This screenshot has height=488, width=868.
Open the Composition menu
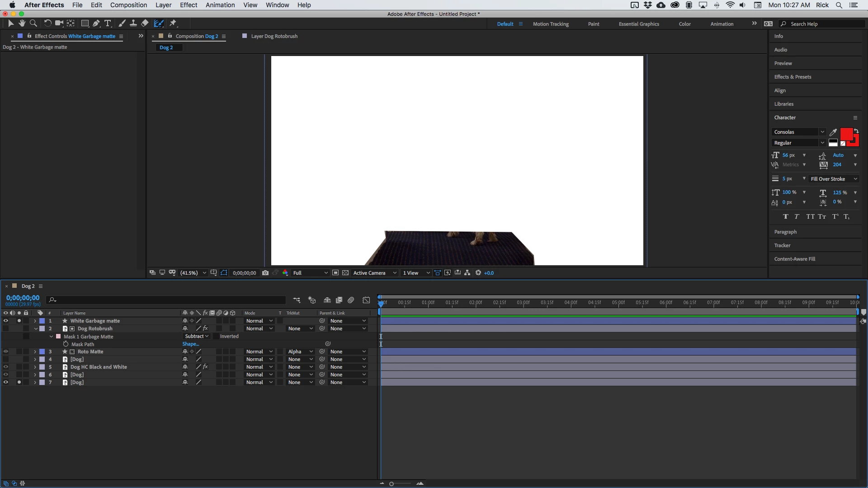(x=128, y=5)
